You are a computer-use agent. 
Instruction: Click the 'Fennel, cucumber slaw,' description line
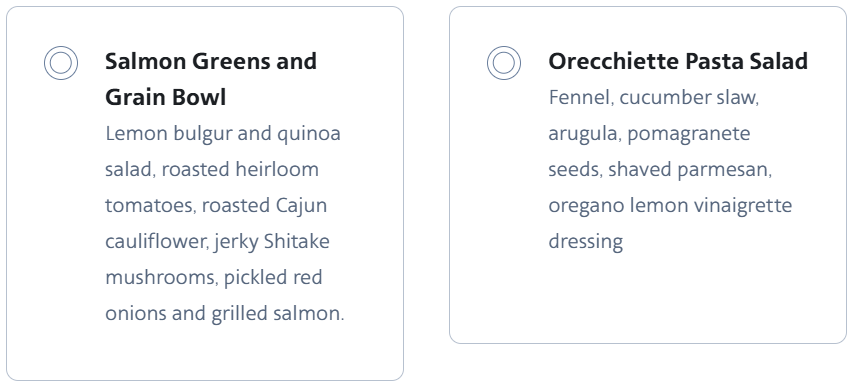tap(653, 98)
